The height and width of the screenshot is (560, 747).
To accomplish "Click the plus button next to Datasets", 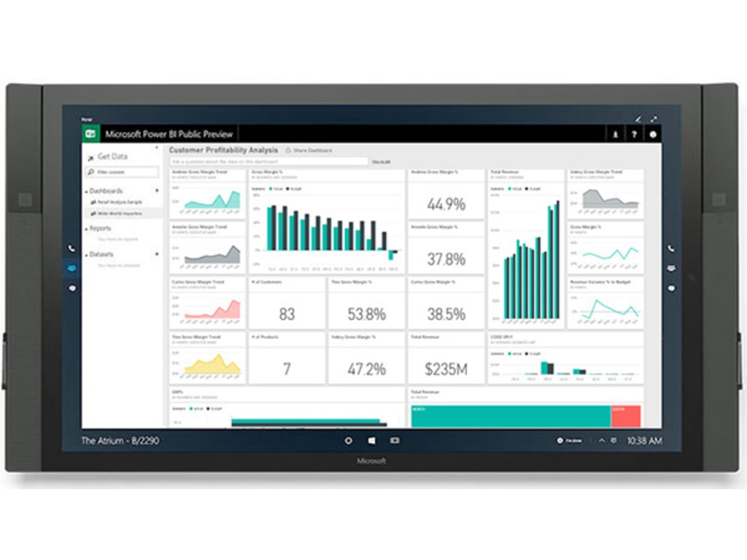I will 157,254.
